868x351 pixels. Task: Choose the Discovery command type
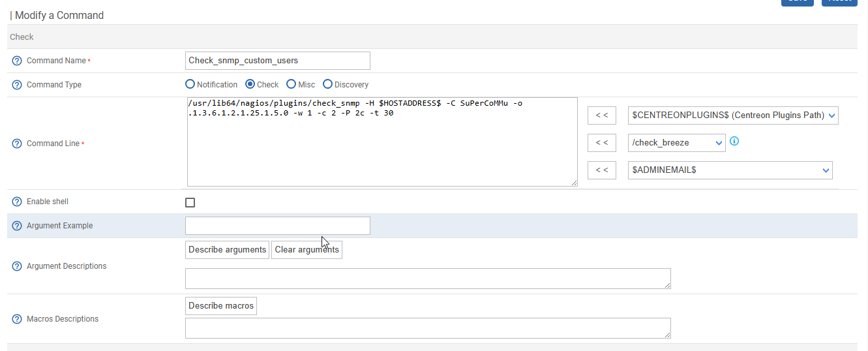tap(328, 84)
